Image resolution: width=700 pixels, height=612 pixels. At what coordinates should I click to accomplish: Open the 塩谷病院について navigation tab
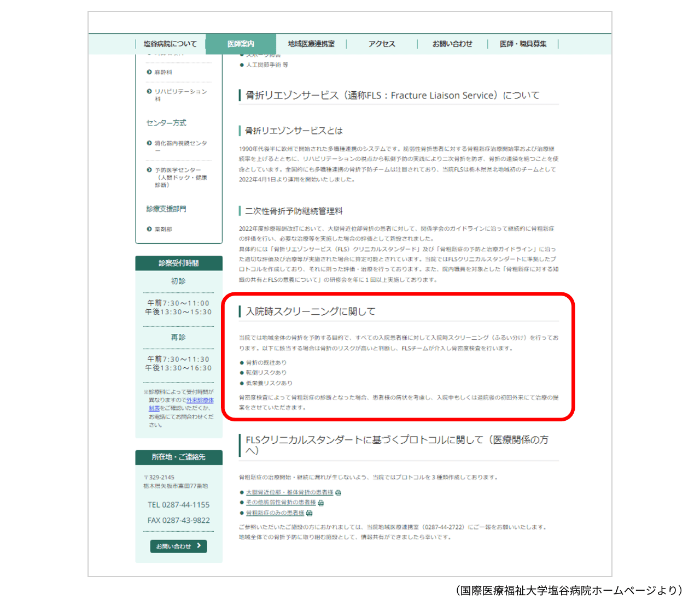point(170,44)
